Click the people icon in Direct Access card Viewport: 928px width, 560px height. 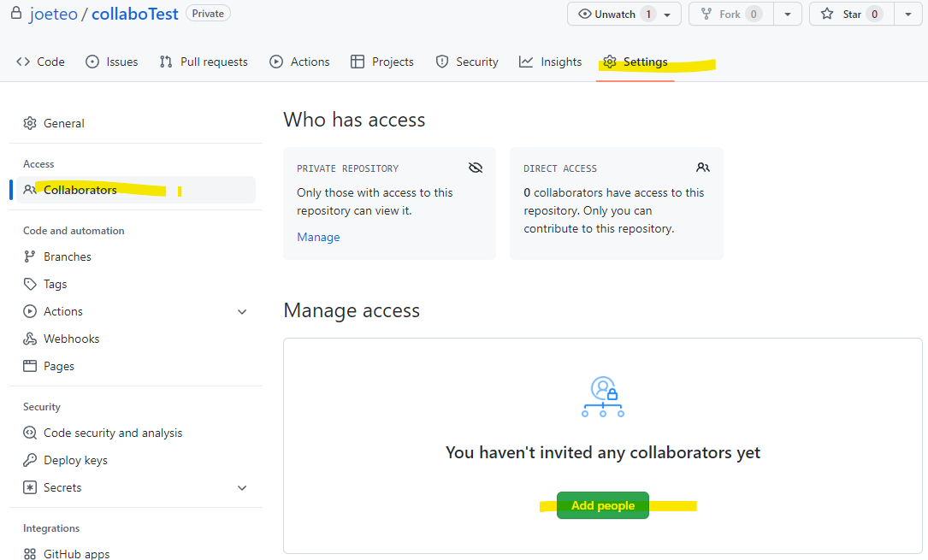click(x=702, y=168)
